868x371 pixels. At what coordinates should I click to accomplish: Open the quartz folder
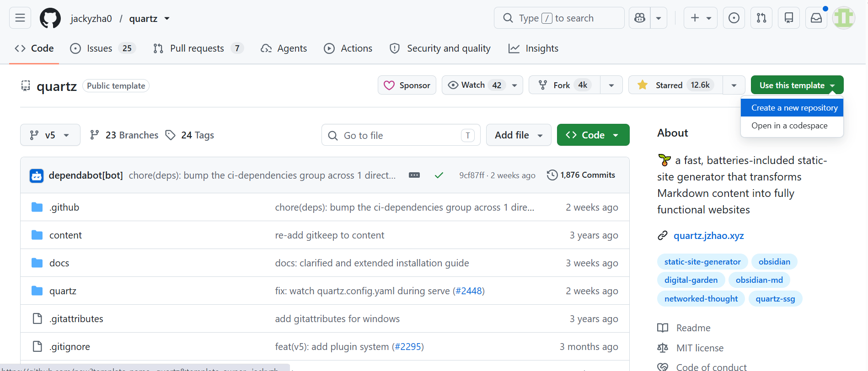pos(63,291)
